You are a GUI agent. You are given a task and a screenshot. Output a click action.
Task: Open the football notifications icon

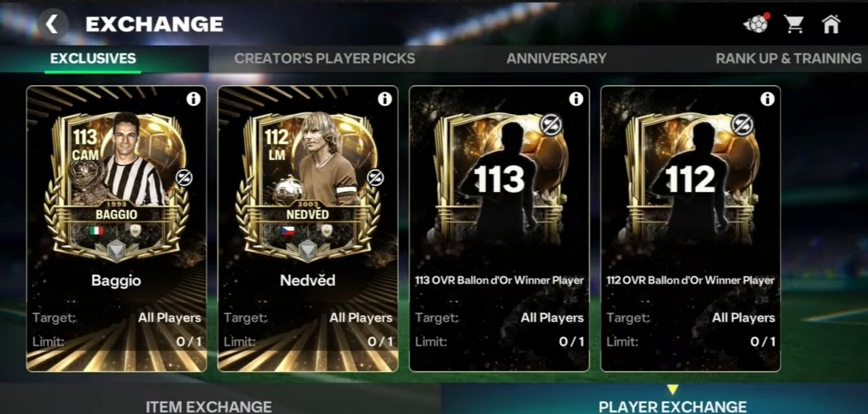coord(756,24)
